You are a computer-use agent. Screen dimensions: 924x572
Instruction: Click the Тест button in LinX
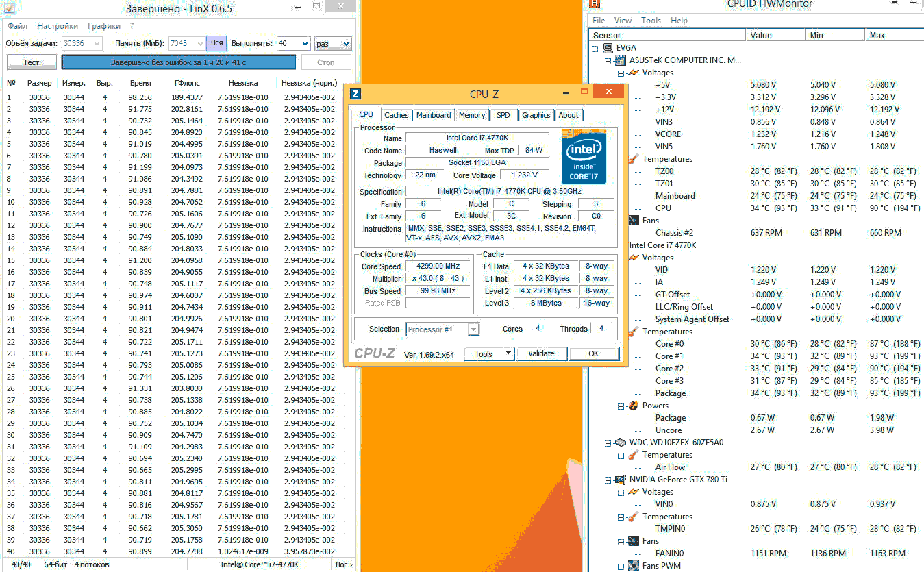[x=32, y=62]
